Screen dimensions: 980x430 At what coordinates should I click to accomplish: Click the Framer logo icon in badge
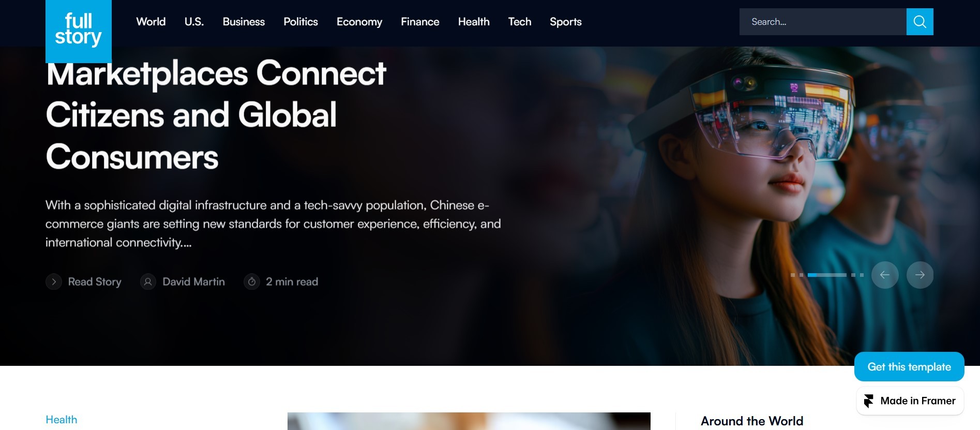click(x=869, y=401)
